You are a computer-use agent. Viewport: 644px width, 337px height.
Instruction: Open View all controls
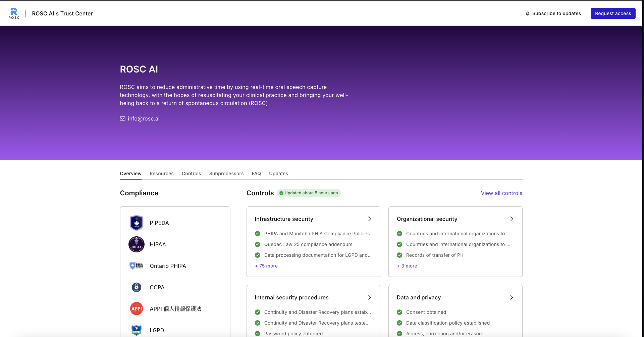click(501, 193)
